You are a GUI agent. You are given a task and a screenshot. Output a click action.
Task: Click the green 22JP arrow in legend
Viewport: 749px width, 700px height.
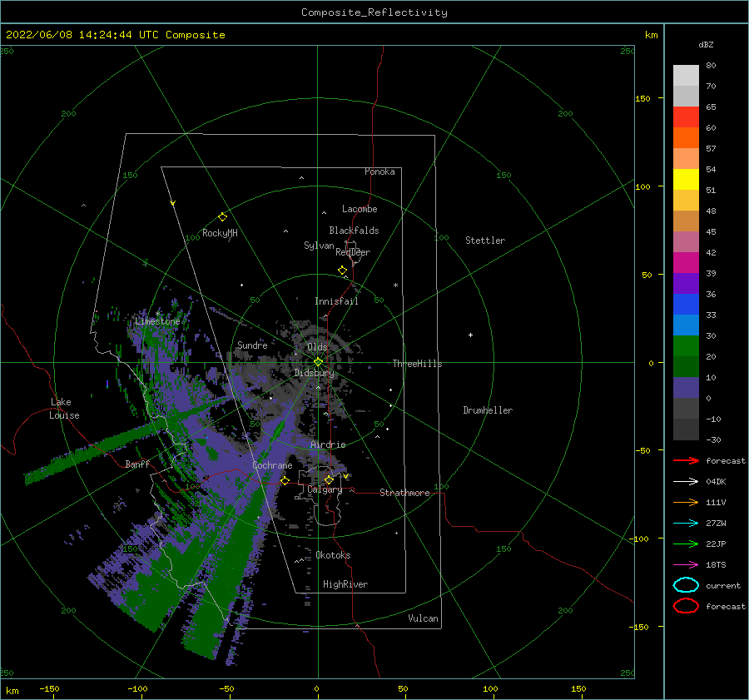click(x=686, y=544)
